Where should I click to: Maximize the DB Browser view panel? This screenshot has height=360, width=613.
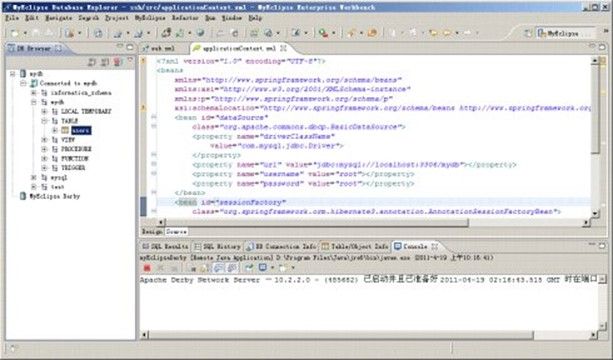pos(130,47)
